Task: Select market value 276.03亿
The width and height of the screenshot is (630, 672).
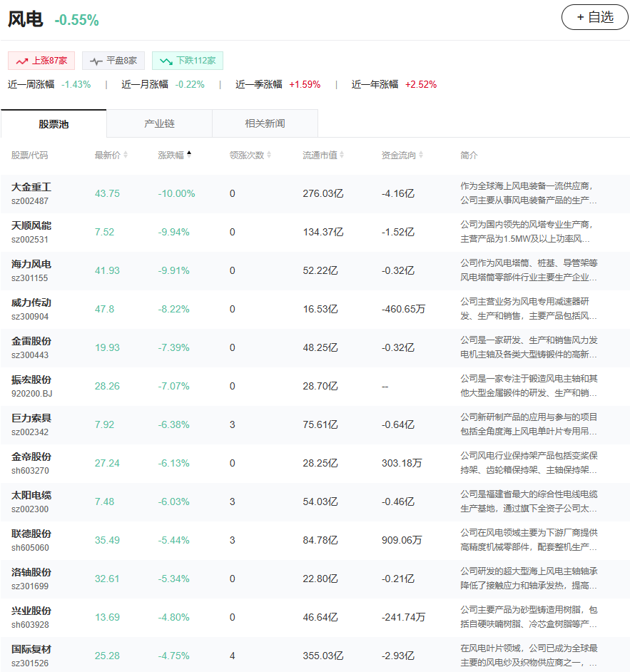Action: pyautogui.click(x=323, y=194)
